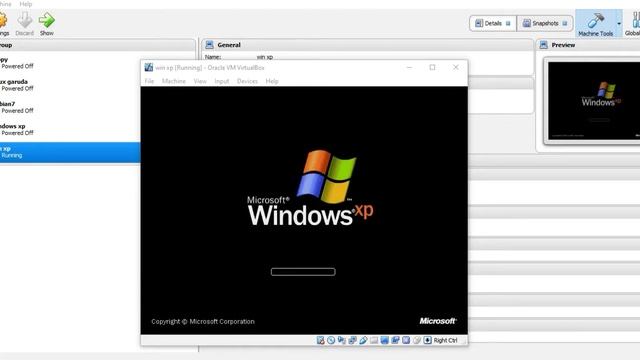This screenshot has width=640, height=360.
Task: Click the hard disk activity status icon
Action: coord(320,340)
